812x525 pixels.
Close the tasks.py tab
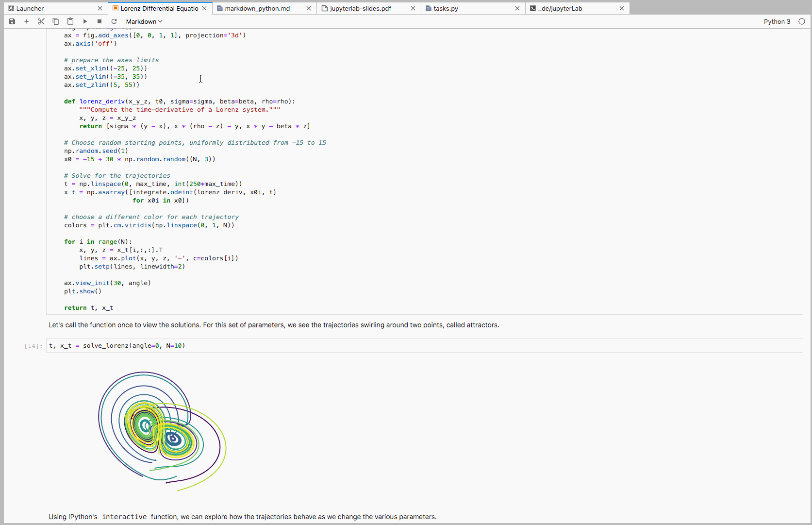(x=517, y=8)
